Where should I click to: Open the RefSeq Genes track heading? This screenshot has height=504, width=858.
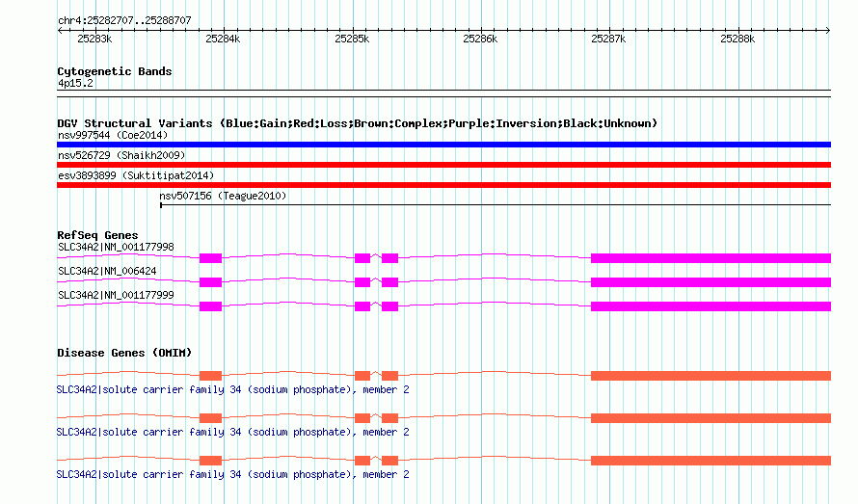(97, 235)
